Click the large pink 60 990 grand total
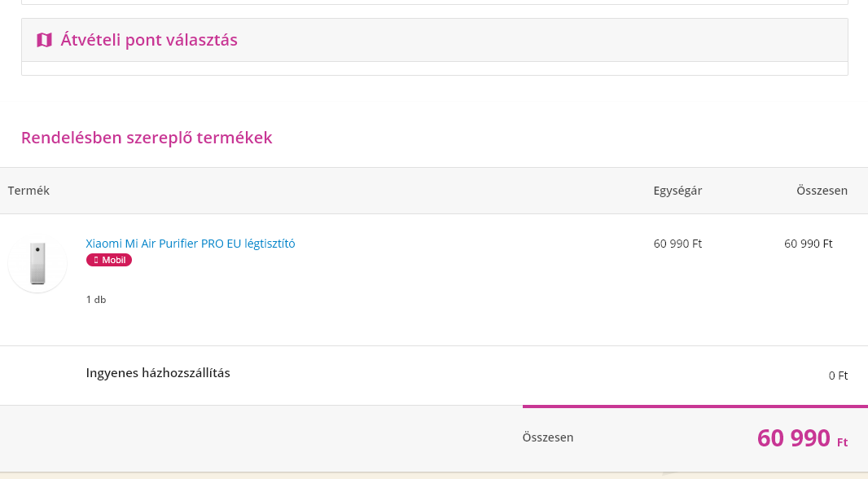 pyautogui.click(x=793, y=438)
